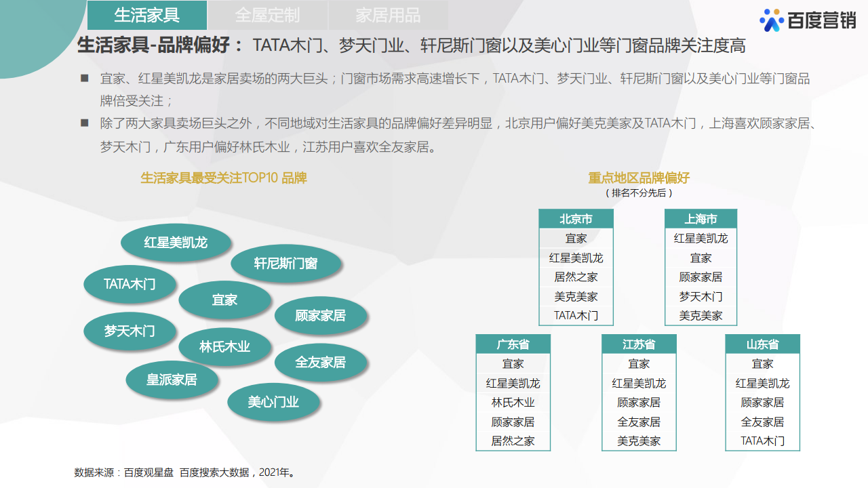Image resolution: width=868 pixels, height=488 pixels.
Task: Select 顾家家居 in the 江苏省 table
Action: pyautogui.click(x=639, y=402)
